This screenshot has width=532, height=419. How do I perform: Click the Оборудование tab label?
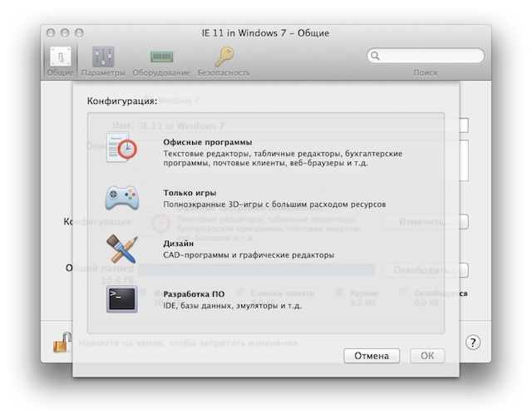[161, 72]
